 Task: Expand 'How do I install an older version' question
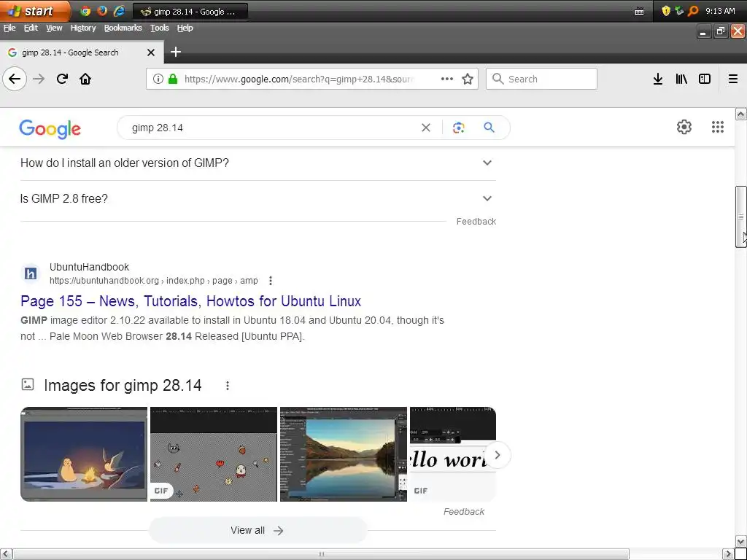(258, 163)
